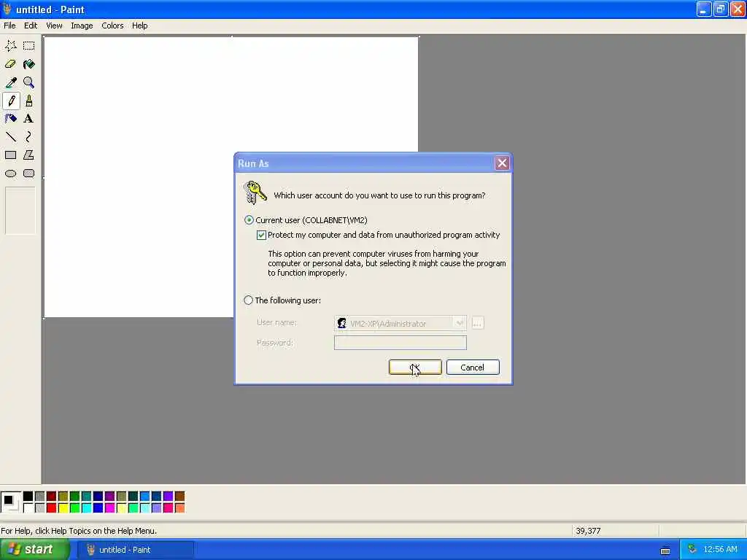Open the File menu
Screen dimensions: 747x560
point(9,26)
